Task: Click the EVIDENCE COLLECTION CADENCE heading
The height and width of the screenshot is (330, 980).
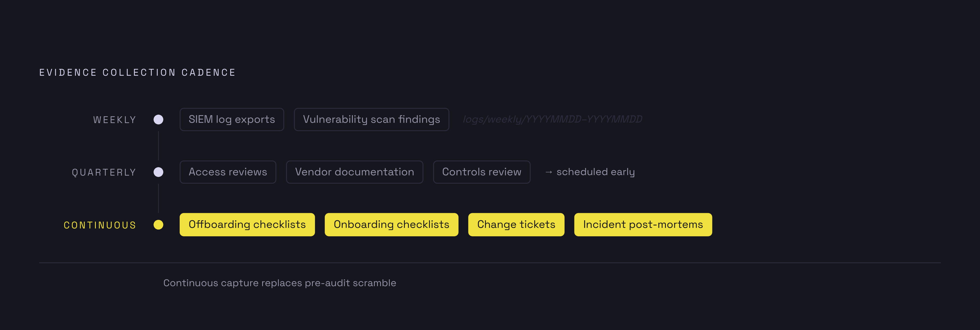Action: [137, 72]
